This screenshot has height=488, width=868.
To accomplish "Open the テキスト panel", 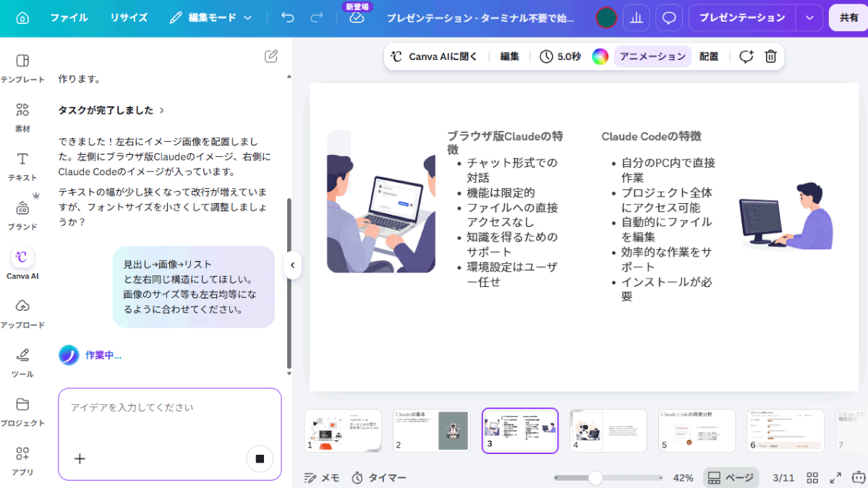I will 22,166.
